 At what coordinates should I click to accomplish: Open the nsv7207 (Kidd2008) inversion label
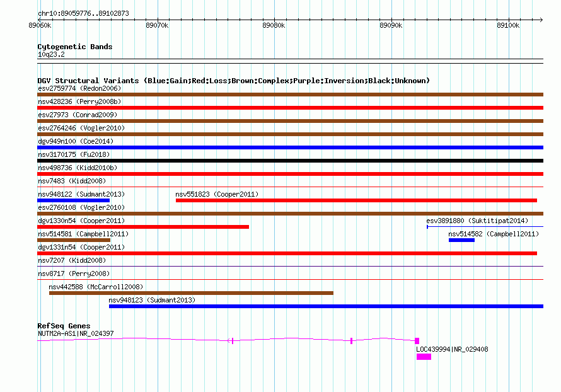coord(72,260)
